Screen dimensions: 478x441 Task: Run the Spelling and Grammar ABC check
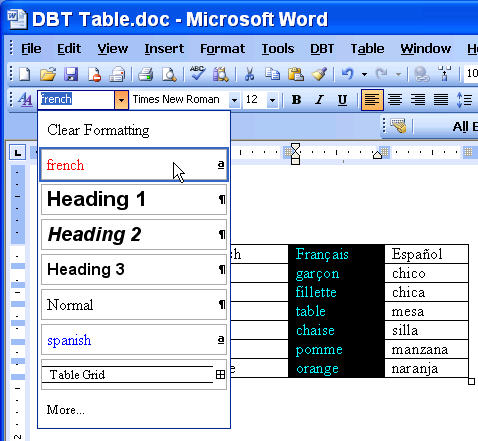(197, 73)
